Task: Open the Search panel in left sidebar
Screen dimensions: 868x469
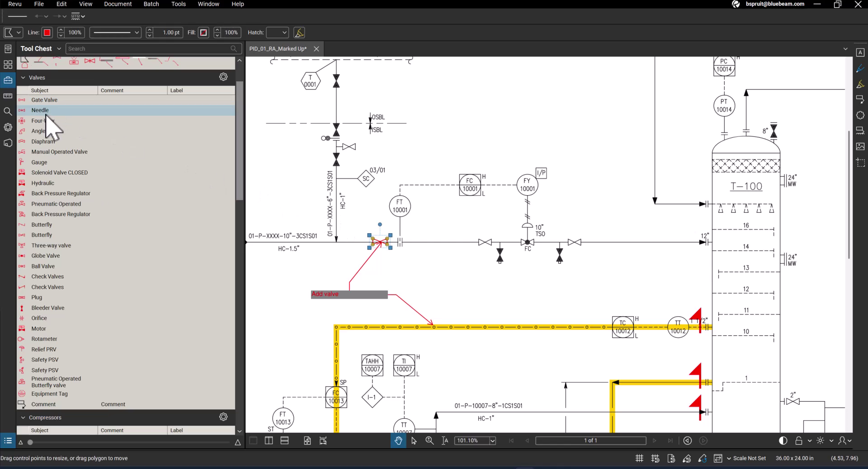Action: (8, 111)
